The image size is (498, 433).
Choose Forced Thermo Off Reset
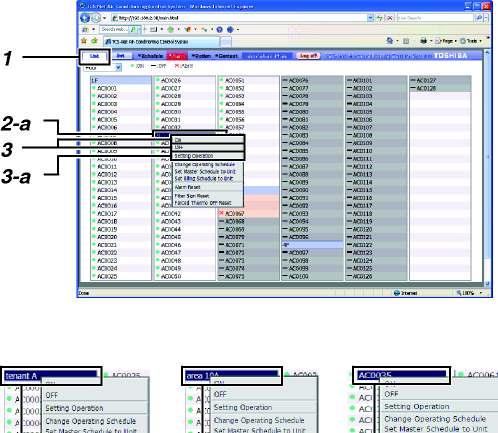[x=208, y=203]
